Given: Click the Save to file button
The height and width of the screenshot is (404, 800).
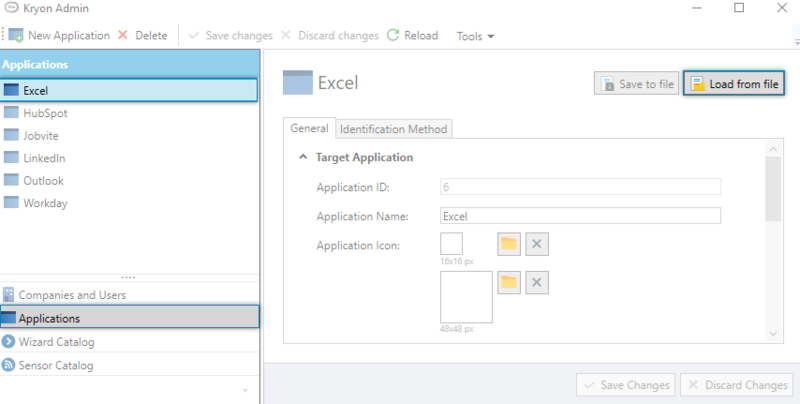Looking at the screenshot, I should tap(635, 84).
